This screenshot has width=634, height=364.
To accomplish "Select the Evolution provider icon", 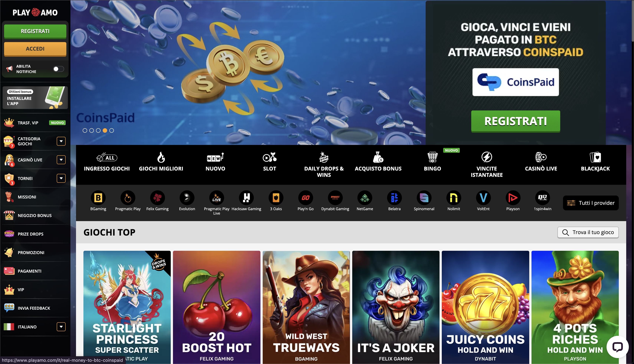I will click(187, 198).
